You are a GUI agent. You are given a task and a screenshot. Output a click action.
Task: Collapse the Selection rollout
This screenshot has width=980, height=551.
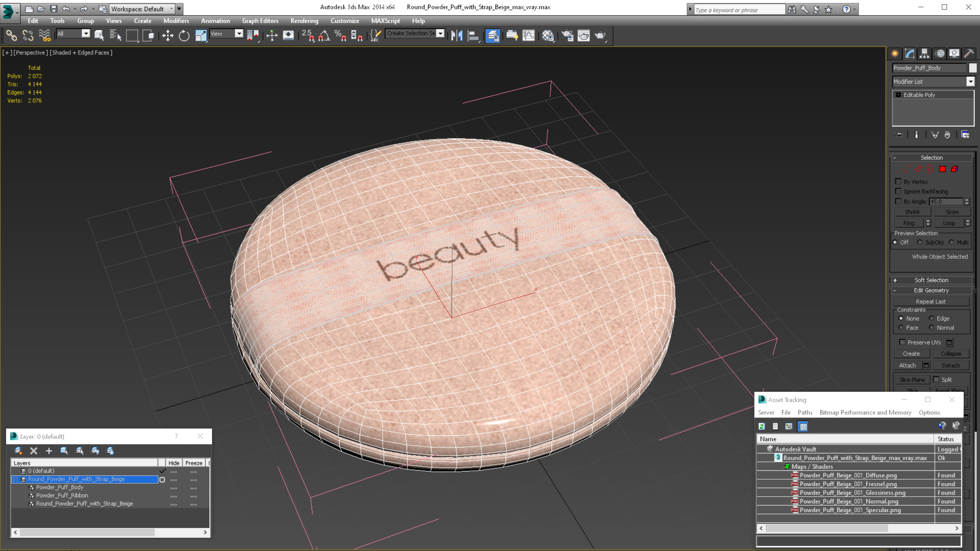pos(931,158)
